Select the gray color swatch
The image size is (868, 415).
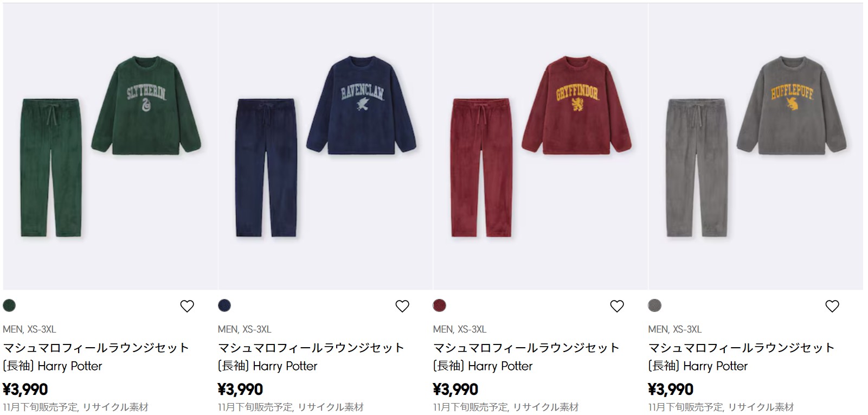coord(655,305)
